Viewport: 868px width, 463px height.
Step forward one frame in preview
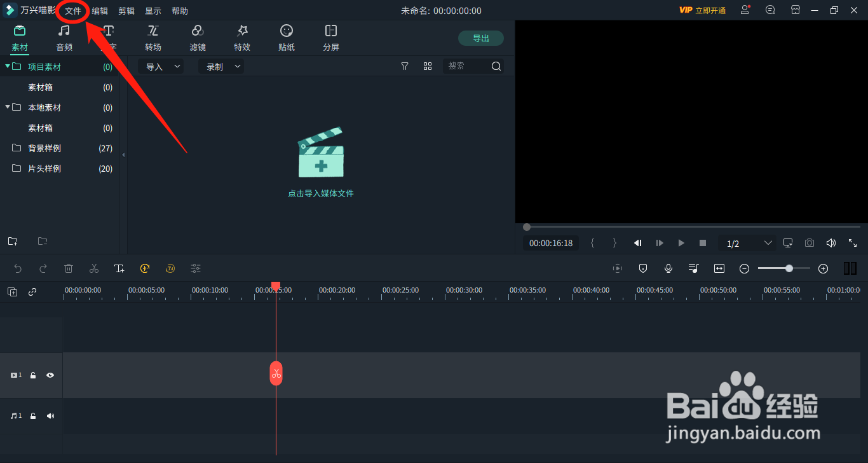coord(660,243)
